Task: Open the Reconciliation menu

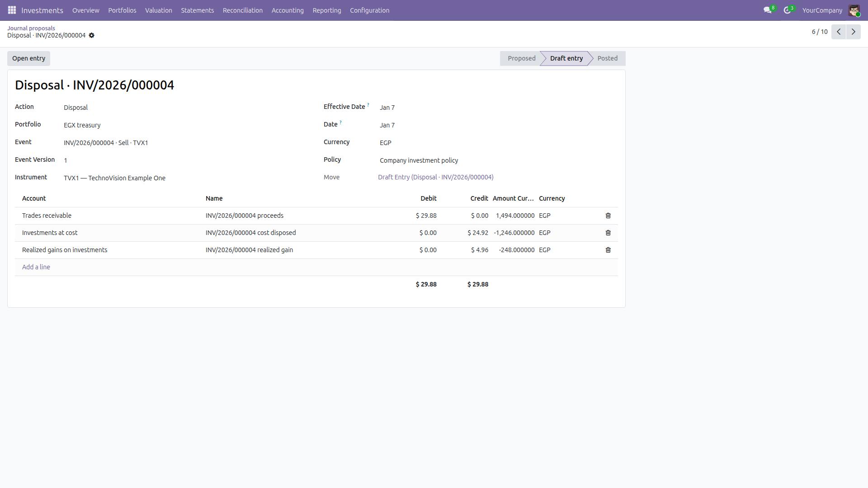Action: coord(243,10)
